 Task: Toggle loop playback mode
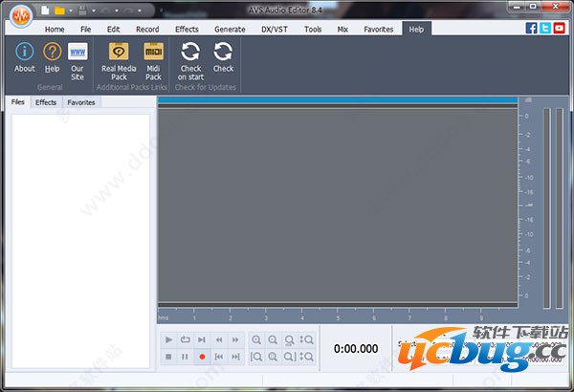coord(186,339)
